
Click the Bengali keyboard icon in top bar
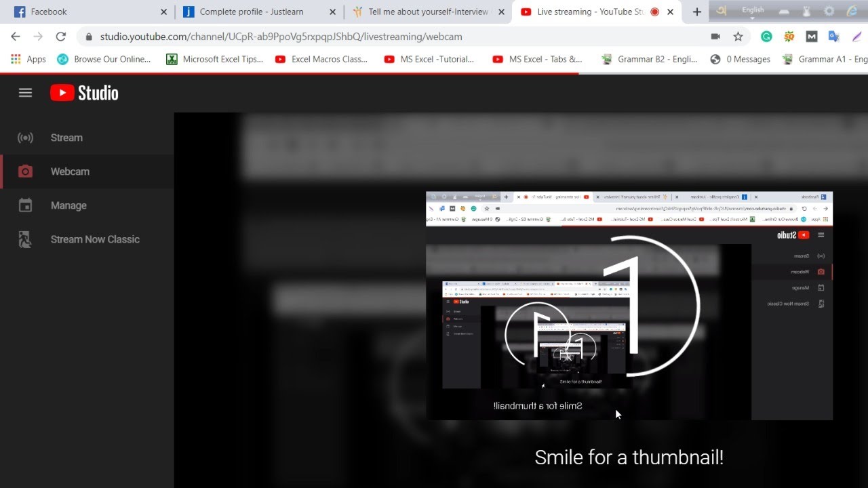click(x=722, y=11)
